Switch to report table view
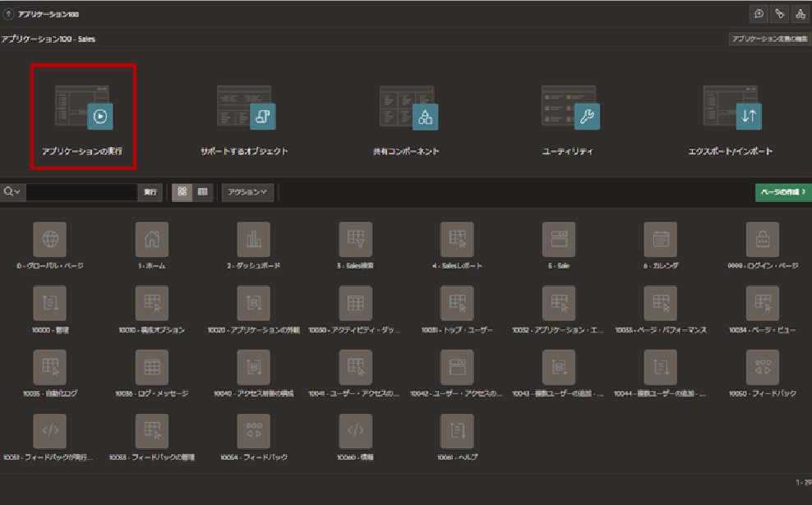This screenshot has height=505, width=812. coord(202,191)
